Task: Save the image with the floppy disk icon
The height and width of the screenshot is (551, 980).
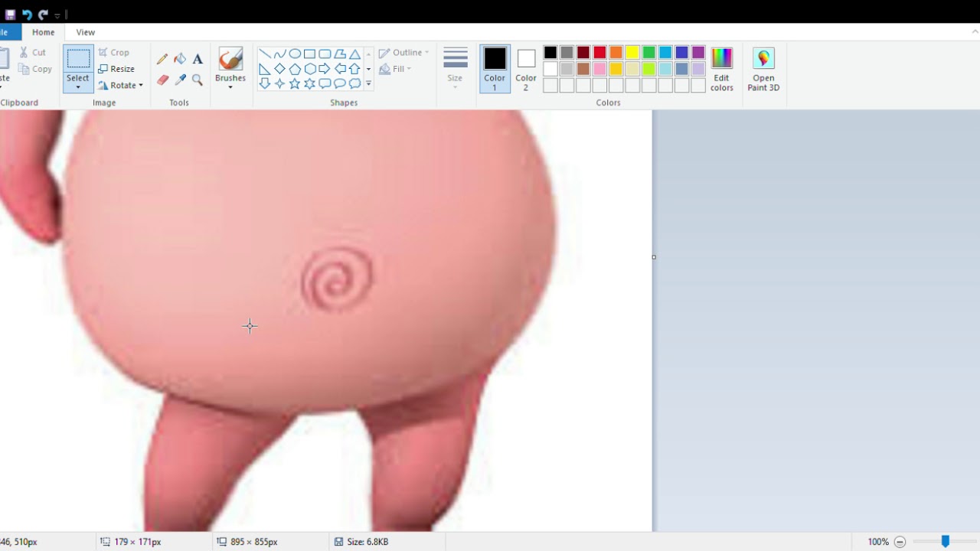Action: point(10,15)
